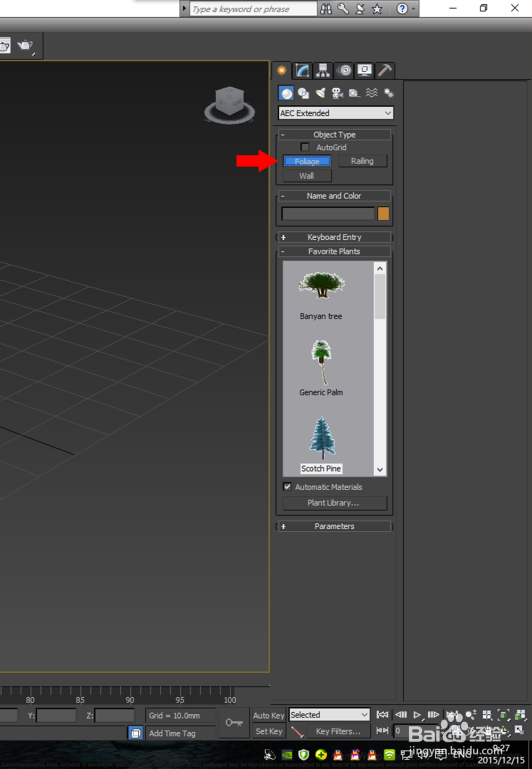This screenshot has width=532, height=769.
Task: Expand the Keyboard Entry rollout
Action: [x=334, y=237]
